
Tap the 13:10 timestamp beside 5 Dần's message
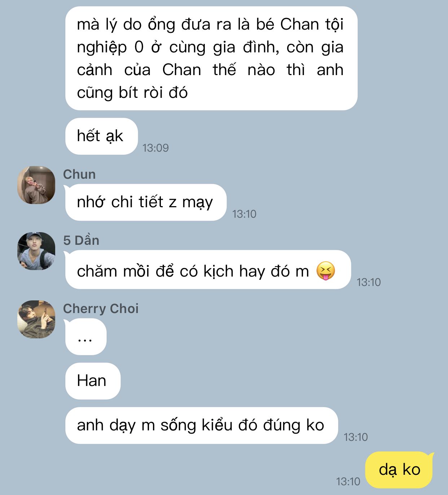369,282
